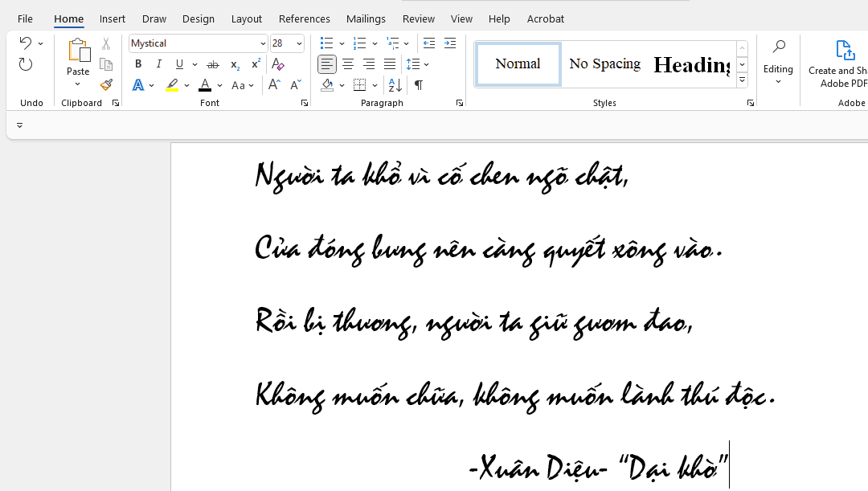The height and width of the screenshot is (491, 868).
Task: Apply shading paint bucket
Action: tap(327, 84)
